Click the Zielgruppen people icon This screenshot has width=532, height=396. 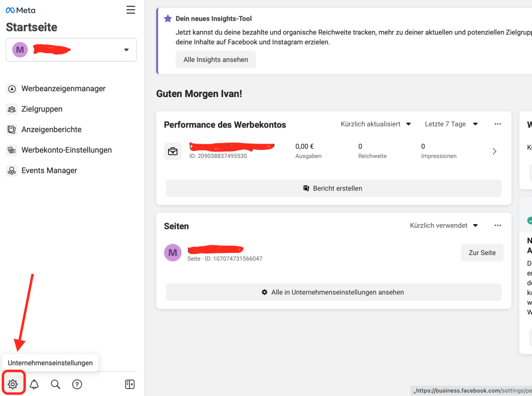[x=12, y=109]
